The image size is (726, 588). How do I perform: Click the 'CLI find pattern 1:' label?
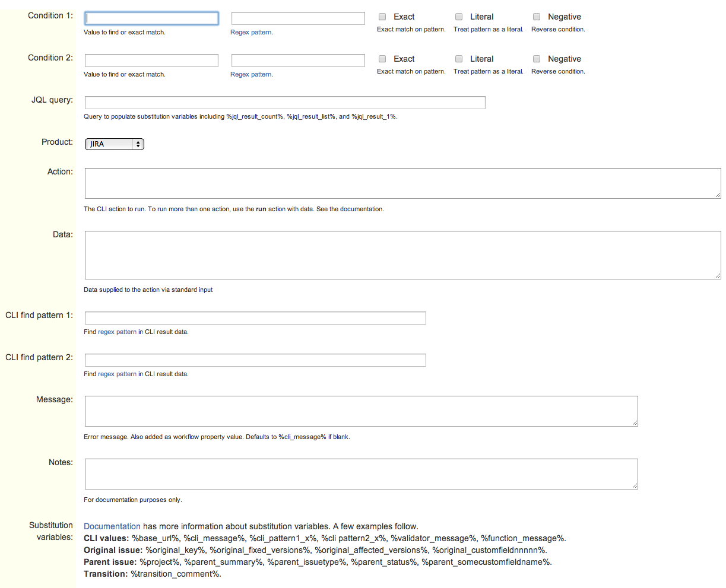pyautogui.click(x=39, y=316)
